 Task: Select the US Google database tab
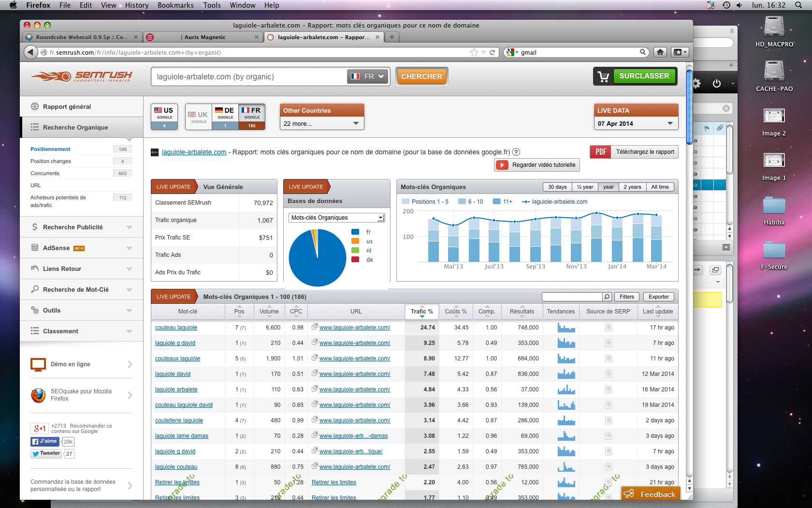point(164,117)
